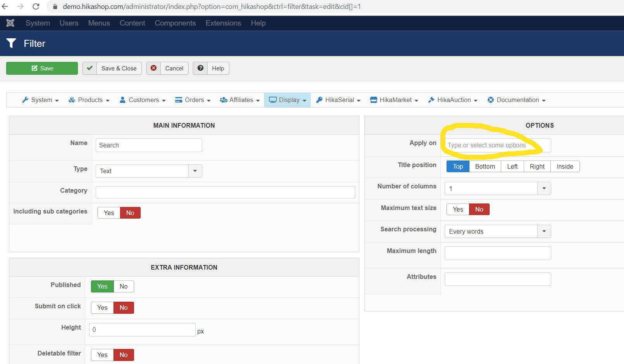The image size is (624, 364).
Task: Click the browser forward arrow
Action: [21, 7]
